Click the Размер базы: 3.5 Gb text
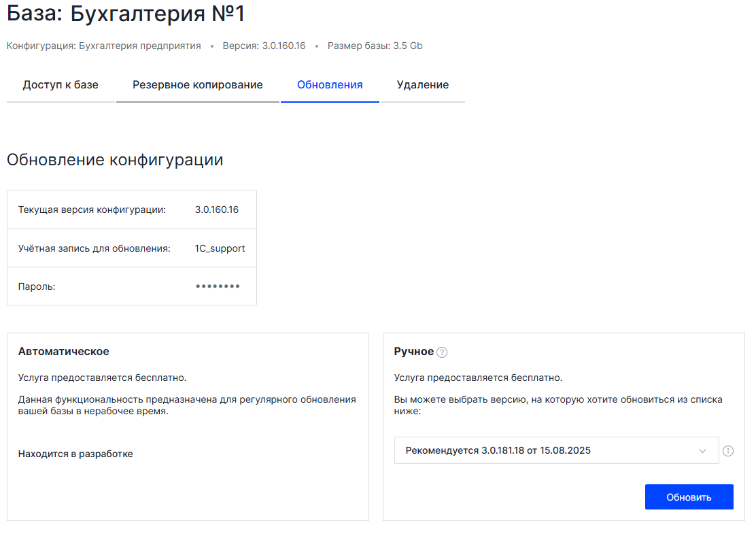The width and height of the screenshot is (756, 536). tap(375, 46)
